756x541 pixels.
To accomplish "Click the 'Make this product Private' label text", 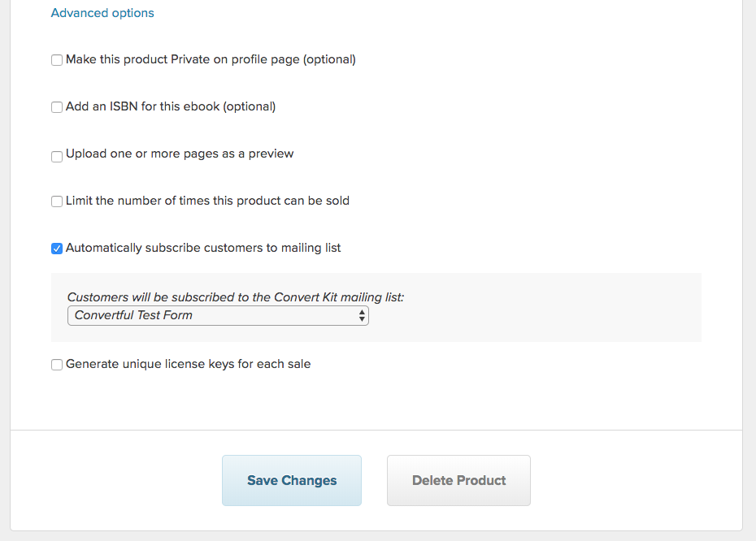I will pos(211,59).
